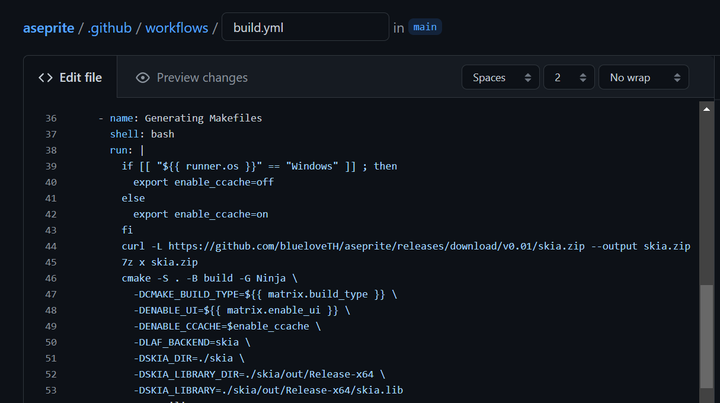Click line number 53 in the gutter

point(51,390)
